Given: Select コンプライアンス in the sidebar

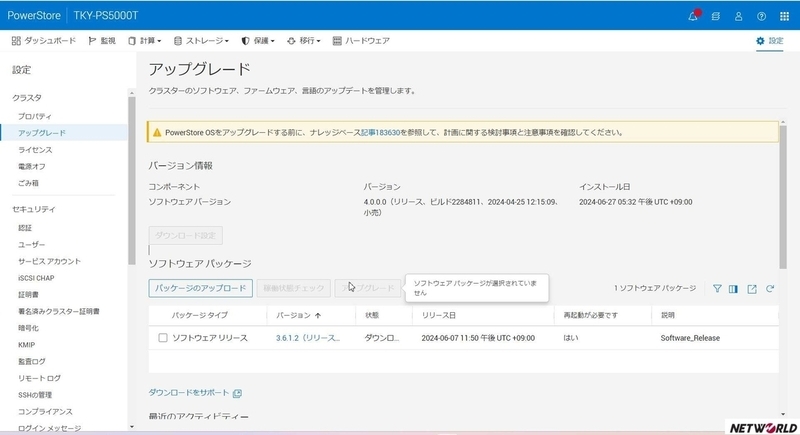Looking at the screenshot, I should [45, 412].
